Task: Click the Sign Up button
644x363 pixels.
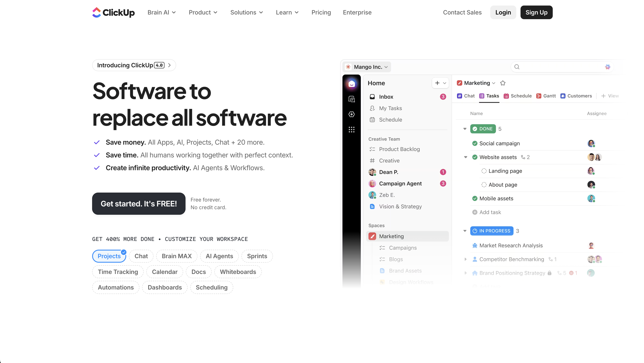Action: pos(536,12)
